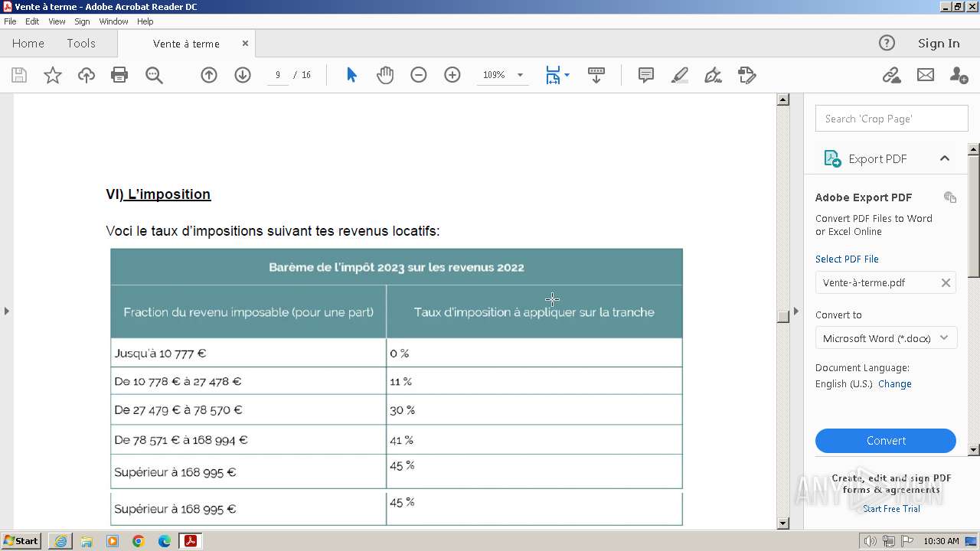
Task: Open the Find text magnifier
Action: tap(154, 75)
